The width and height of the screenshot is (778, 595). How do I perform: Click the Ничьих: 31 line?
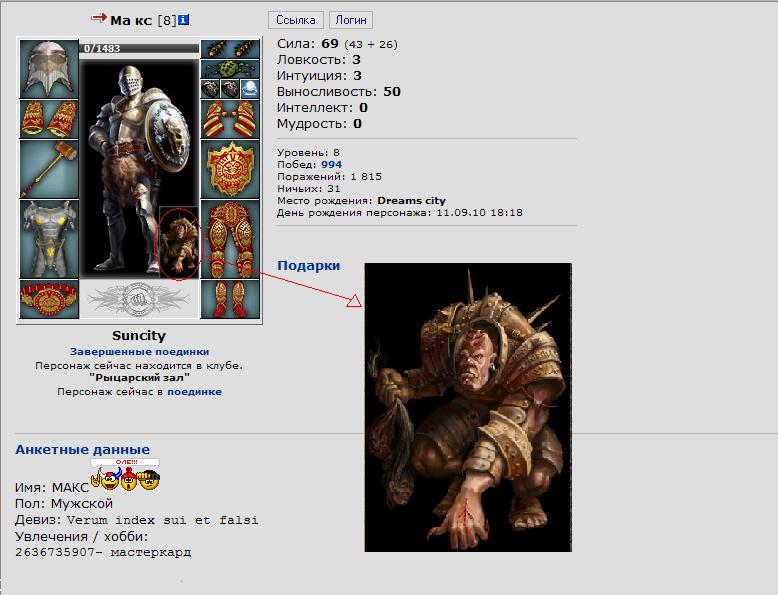(309, 189)
